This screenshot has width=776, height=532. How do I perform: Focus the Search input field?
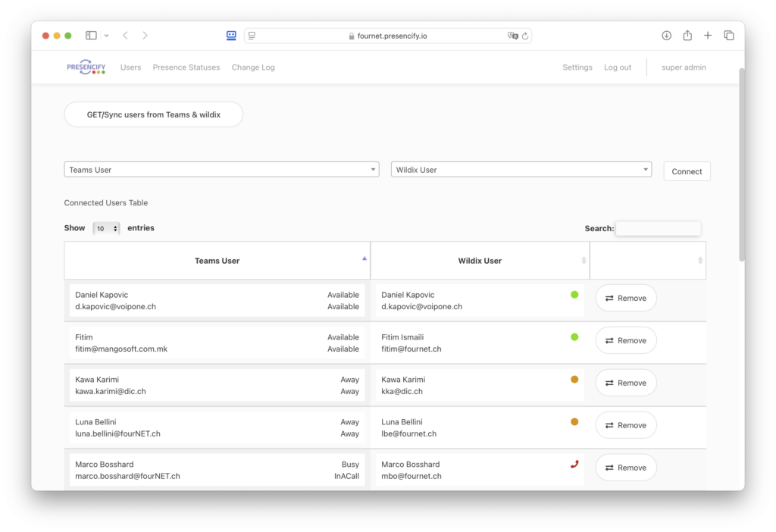(658, 228)
